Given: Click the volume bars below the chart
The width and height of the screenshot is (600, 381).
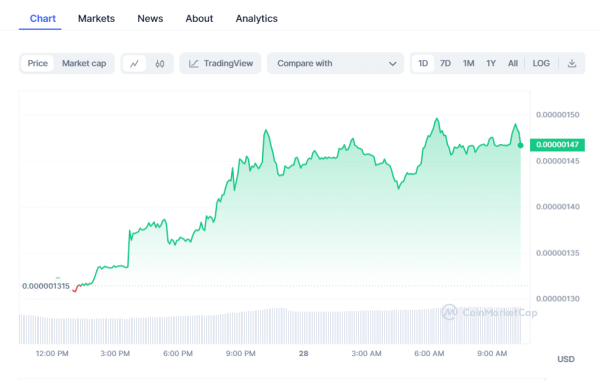Looking at the screenshot, I should pyautogui.click(x=270, y=326).
